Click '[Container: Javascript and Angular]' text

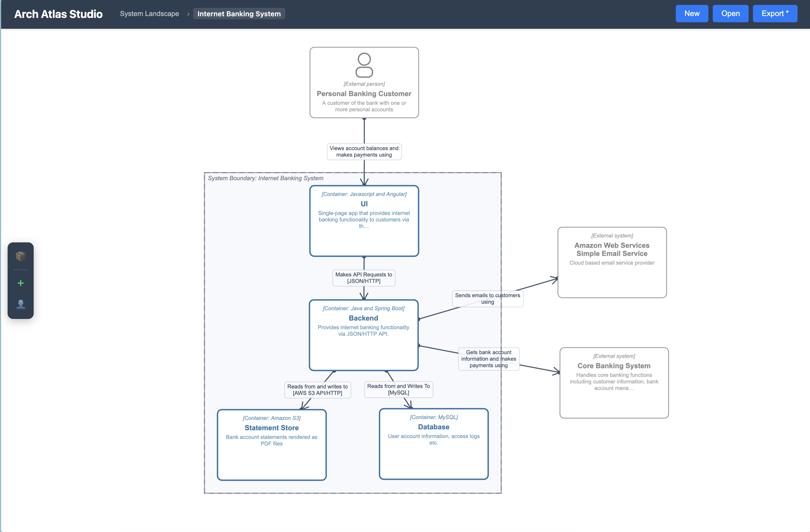[x=364, y=194]
